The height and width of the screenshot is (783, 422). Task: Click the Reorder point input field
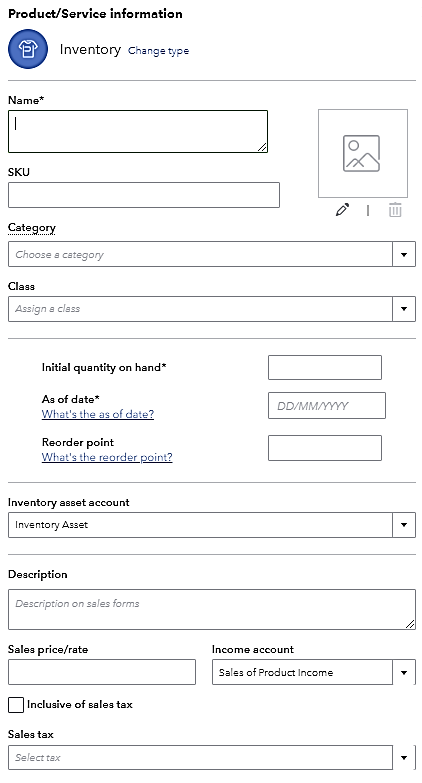tap(325, 448)
